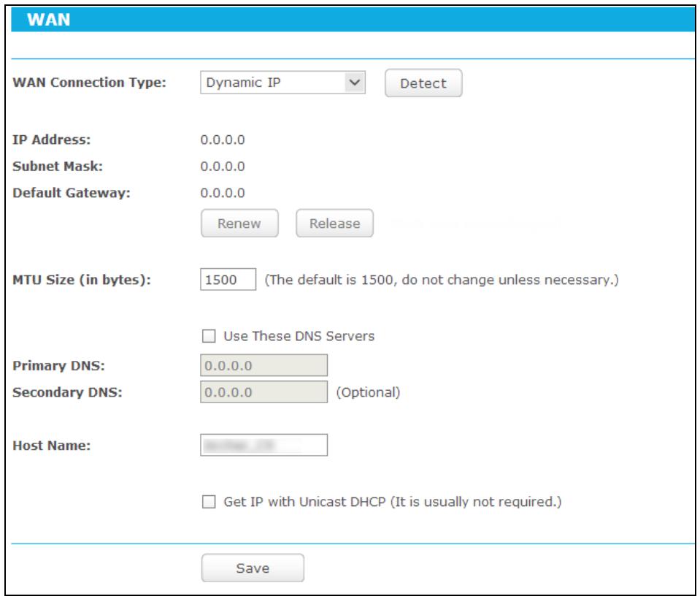Image resolution: width=700 pixels, height=599 pixels.
Task: Click the WAN Connection Type label
Action: coord(89,83)
